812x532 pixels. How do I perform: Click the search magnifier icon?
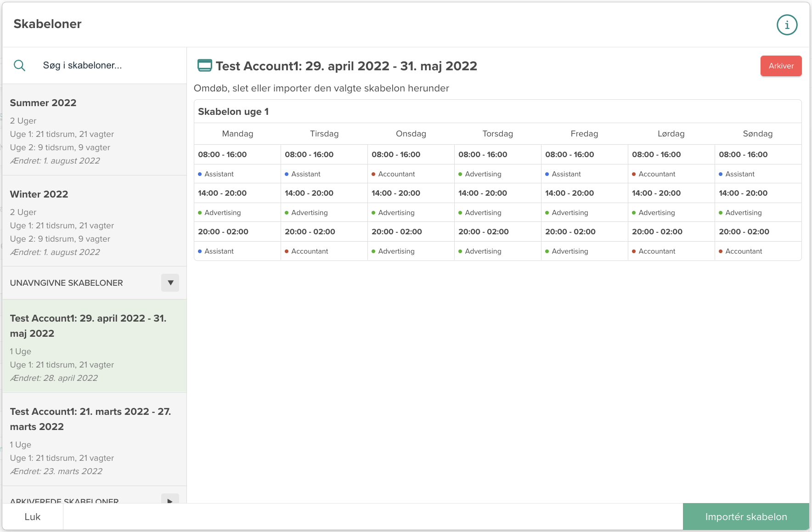(19, 65)
